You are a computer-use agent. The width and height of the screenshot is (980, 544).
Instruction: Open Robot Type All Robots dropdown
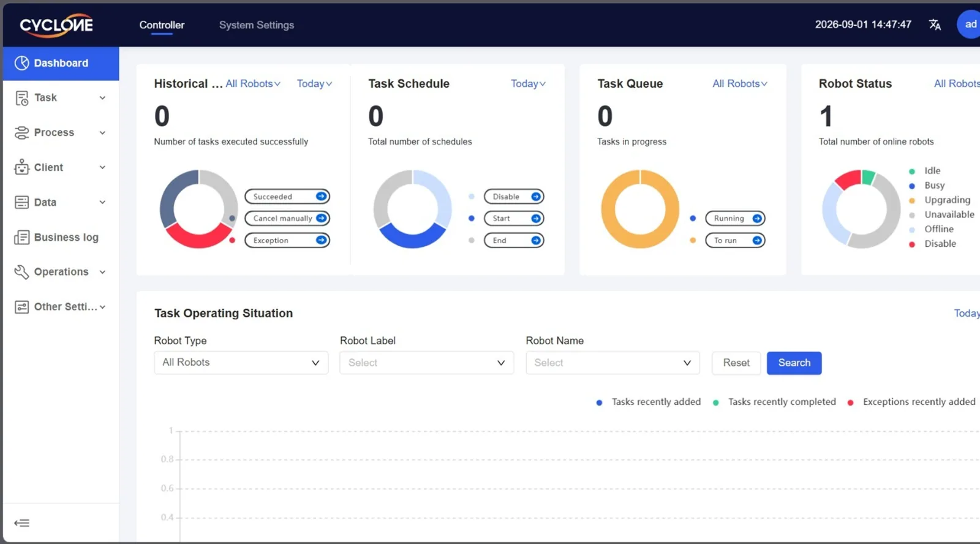click(x=241, y=363)
